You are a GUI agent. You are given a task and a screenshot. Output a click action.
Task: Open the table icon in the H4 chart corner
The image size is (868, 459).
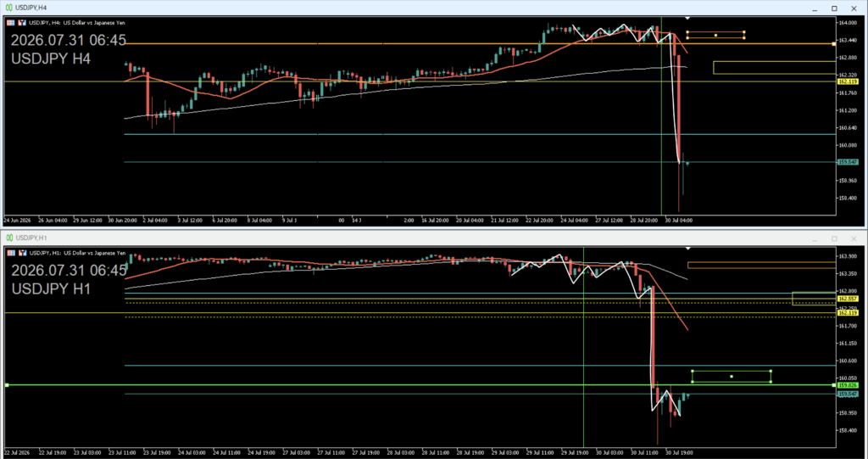[10, 23]
